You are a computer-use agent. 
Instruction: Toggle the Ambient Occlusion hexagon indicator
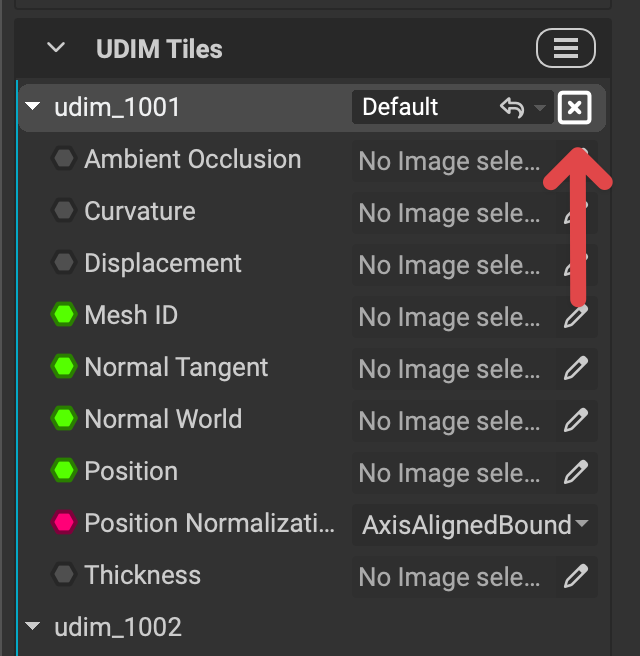65,159
